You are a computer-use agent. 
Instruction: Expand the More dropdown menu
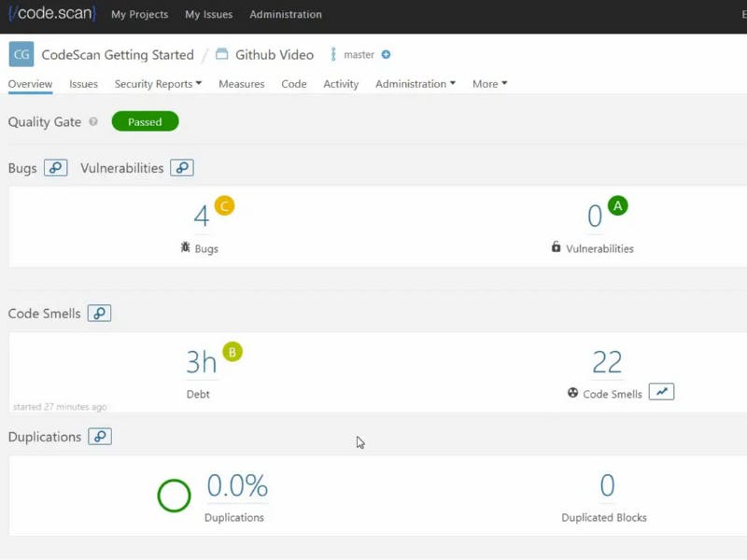pyautogui.click(x=489, y=84)
